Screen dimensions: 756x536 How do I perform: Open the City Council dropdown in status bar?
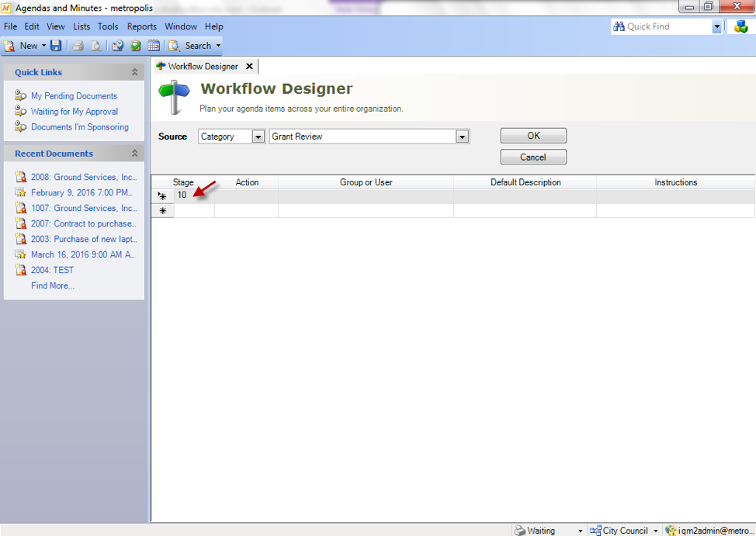pyautogui.click(x=656, y=531)
